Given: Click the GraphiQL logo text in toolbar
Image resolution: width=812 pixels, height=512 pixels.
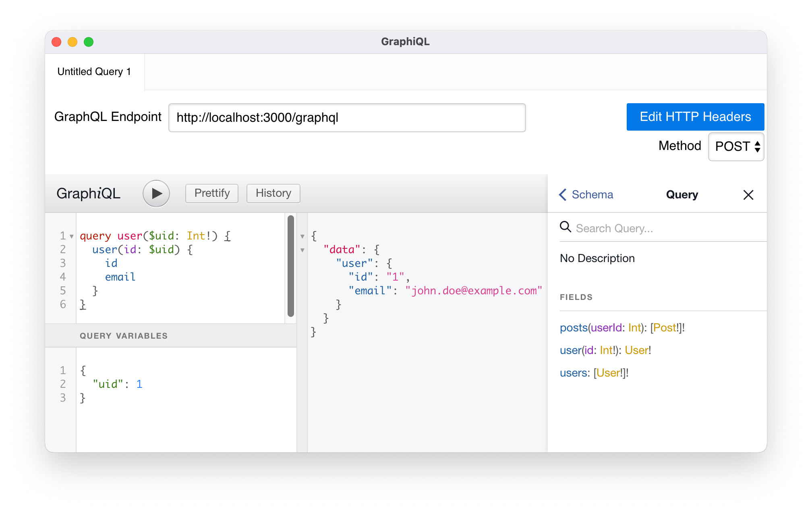Looking at the screenshot, I should [89, 194].
